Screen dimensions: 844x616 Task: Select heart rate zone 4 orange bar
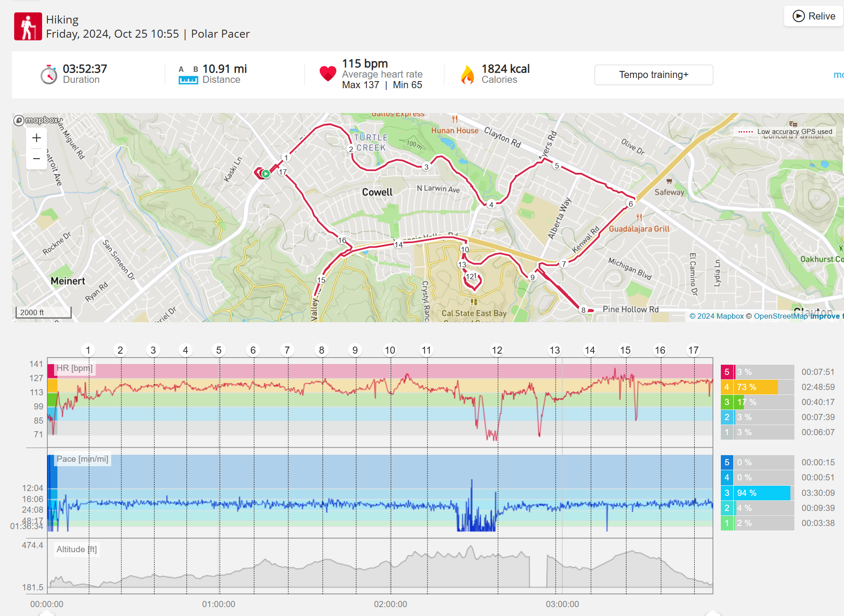click(757, 387)
